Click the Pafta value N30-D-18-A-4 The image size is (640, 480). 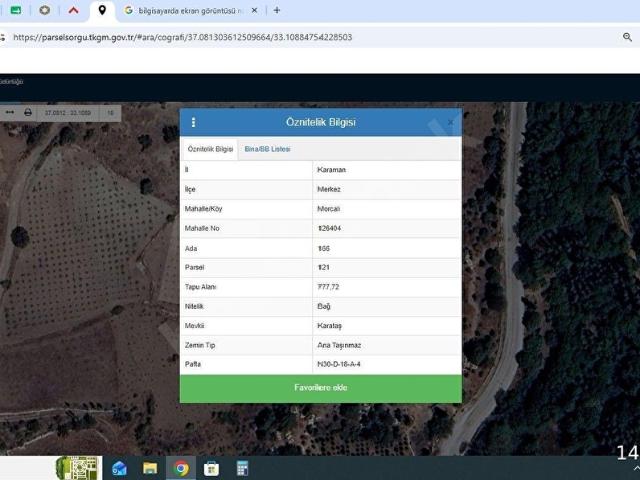[339, 364]
